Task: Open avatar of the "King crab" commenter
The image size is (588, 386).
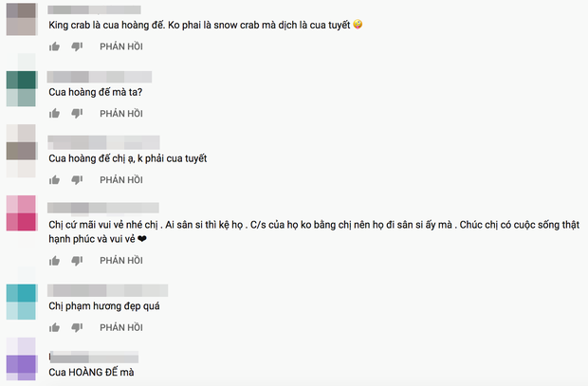Action: tap(21, 19)
